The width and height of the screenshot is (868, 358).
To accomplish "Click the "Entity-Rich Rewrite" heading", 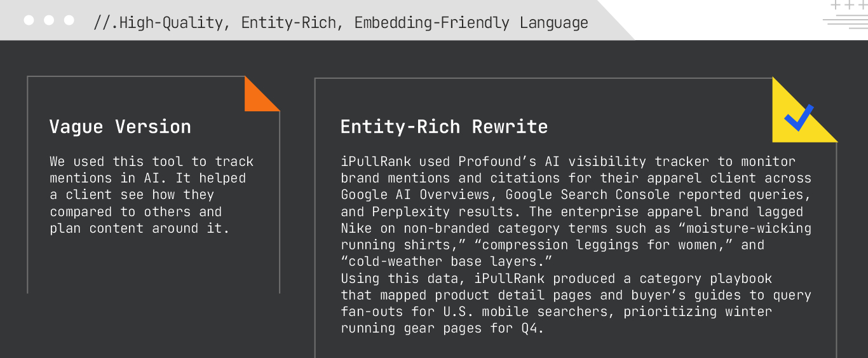I will tap(444, 127).
